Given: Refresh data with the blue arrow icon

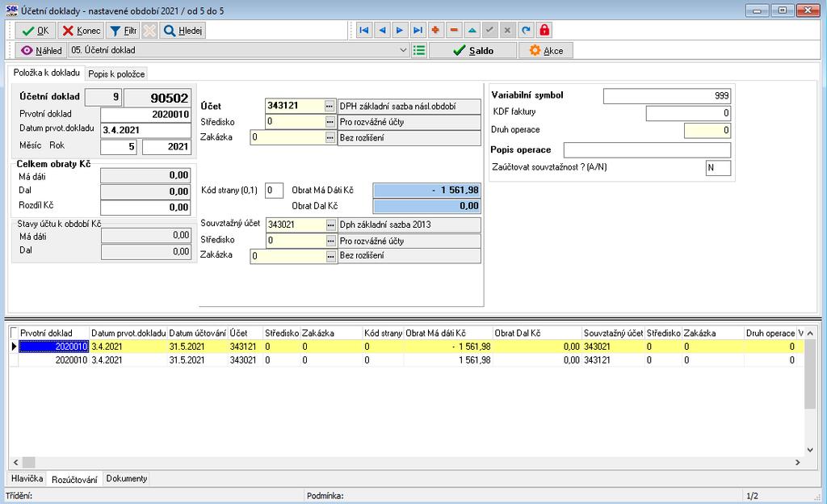Looking at the screenshot, I should coord(526,30).
